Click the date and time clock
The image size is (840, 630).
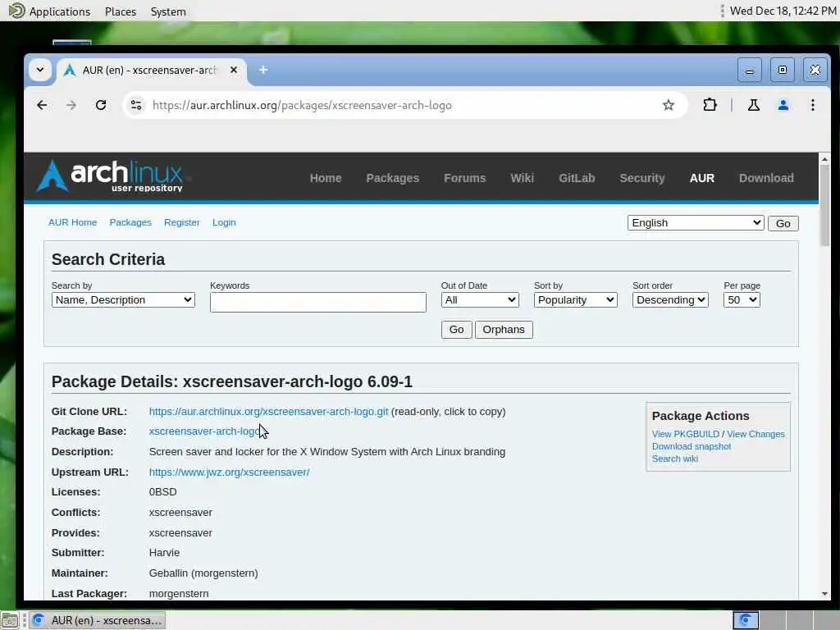coord(783,11)
